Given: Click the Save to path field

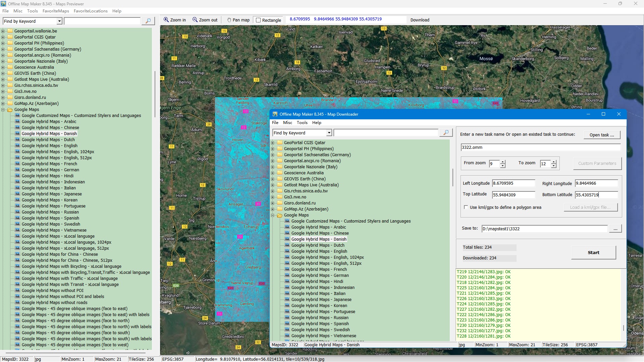Looking at the screenshot, I should point(544,229).
